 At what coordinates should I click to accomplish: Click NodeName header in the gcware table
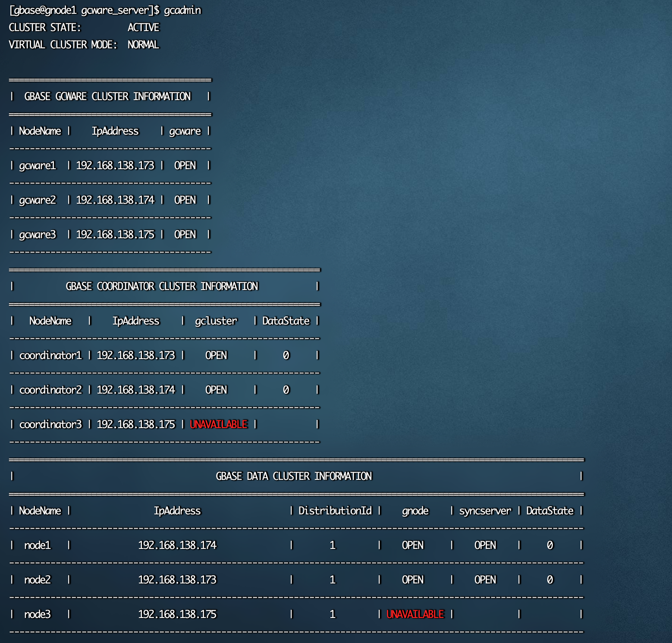click(40, 131)
